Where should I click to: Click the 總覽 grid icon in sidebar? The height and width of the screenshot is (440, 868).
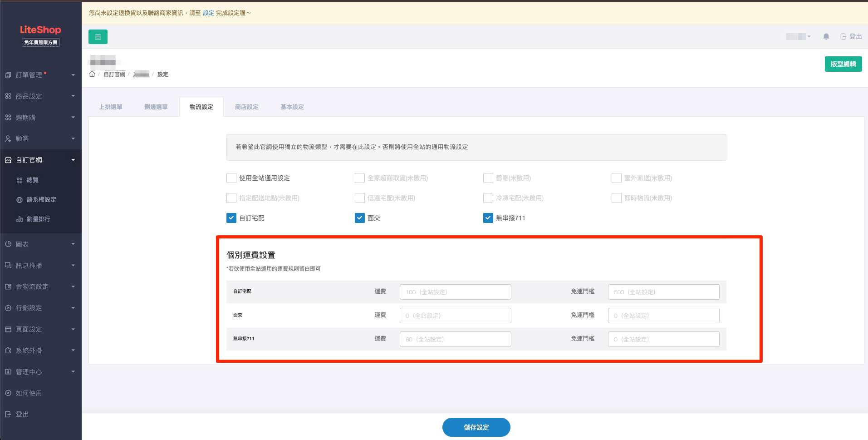coord(20,180)
